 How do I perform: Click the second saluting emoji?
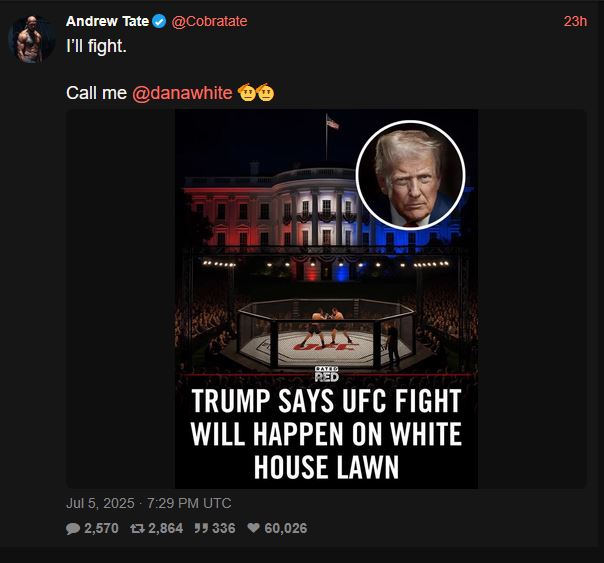(x=265, y=92)
